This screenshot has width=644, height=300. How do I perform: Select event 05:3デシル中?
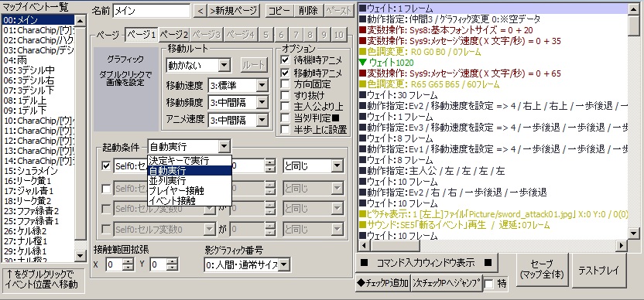coord(38,70)
